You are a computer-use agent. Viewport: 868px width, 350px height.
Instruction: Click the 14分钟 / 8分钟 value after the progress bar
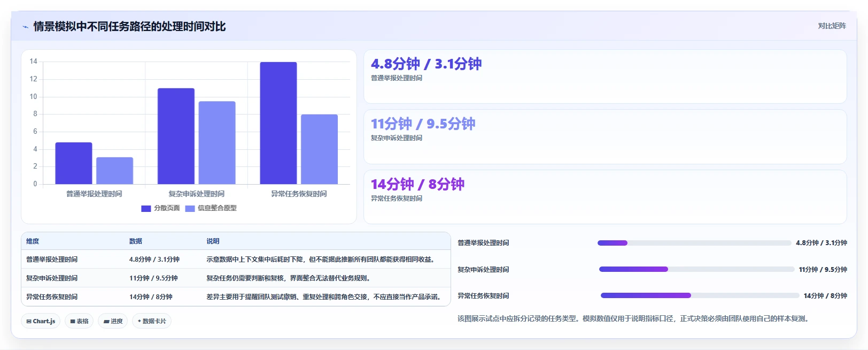825,296
